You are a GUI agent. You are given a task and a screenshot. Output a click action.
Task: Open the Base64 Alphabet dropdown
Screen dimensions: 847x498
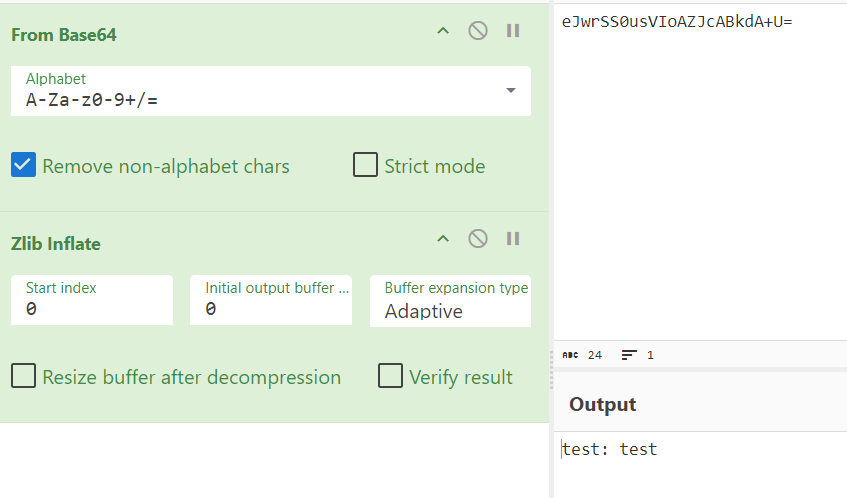click(x=271, y=91)
